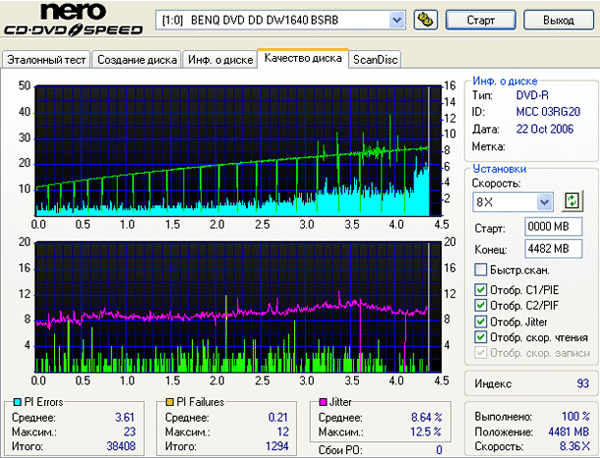This screenshot has width=600, height=458.
Task: Click the Сбои PO value 0
Action: 439,450
